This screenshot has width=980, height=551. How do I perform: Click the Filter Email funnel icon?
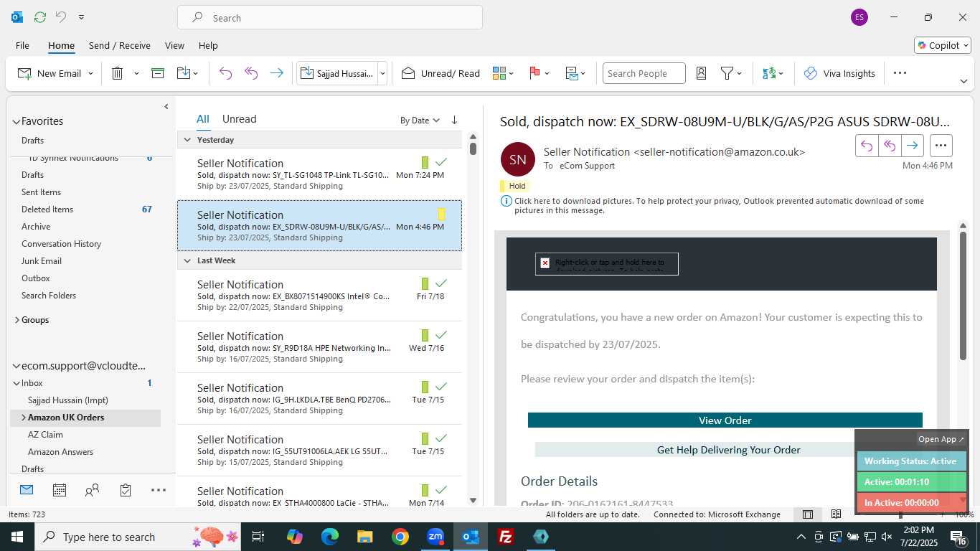[727, 73]
